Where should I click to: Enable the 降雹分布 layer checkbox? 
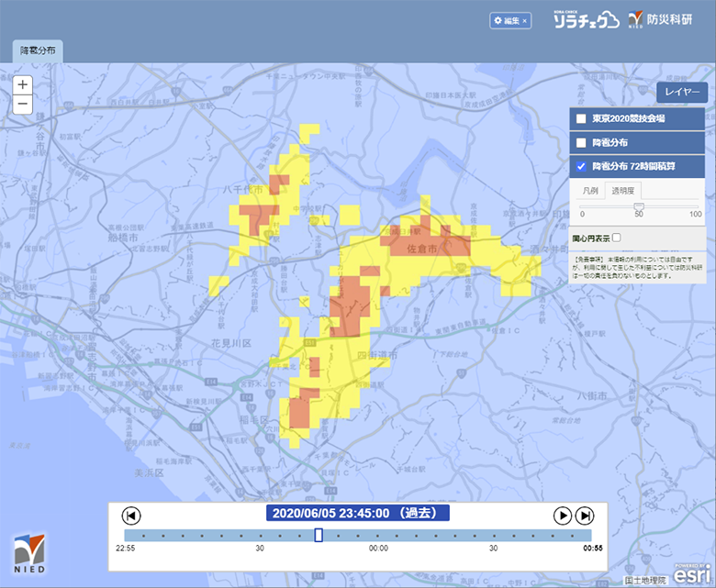click(581, 143)
